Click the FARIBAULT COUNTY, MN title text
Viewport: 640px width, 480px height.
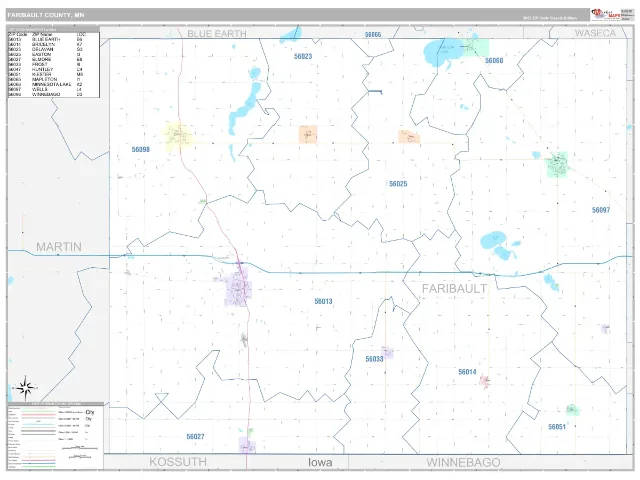pos(46,15)
